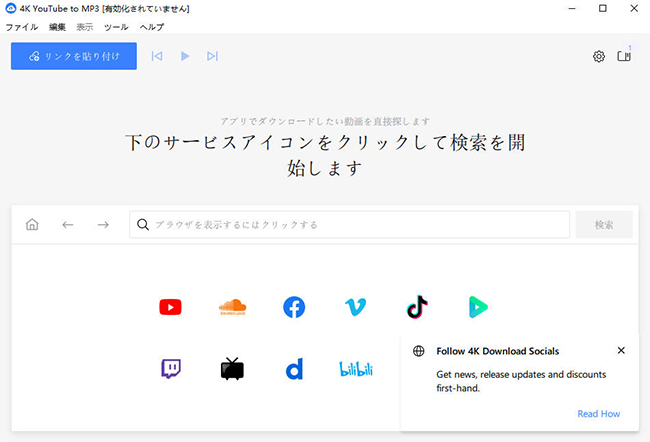Image resolution: width=650 pixels, height=442 pixels.
Task: Close the Follow 4K Download Socials popup
Action: (x=621, y=350)
